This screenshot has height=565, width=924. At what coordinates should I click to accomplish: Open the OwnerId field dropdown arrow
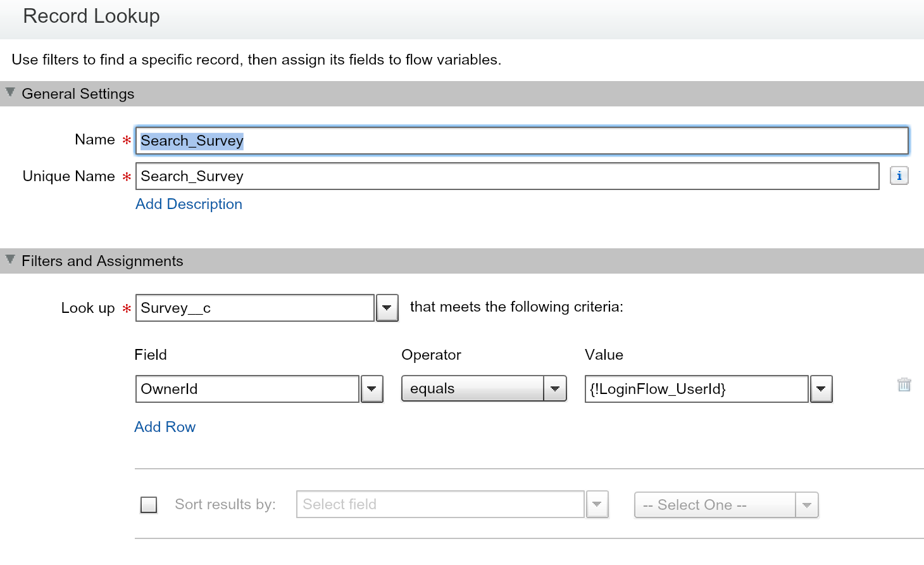(x=371, y=389)
